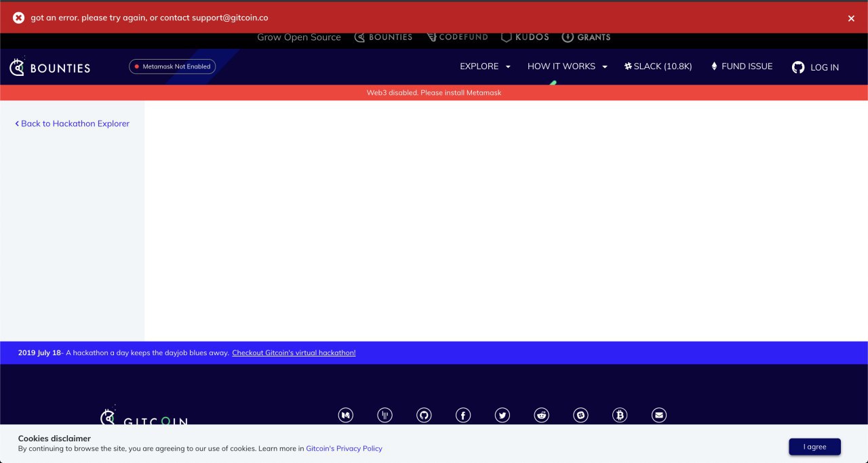The height and width of the screenshot is (463, 868).
Task: Click the Metamask Not Enabled status pill
Action: 172,66
